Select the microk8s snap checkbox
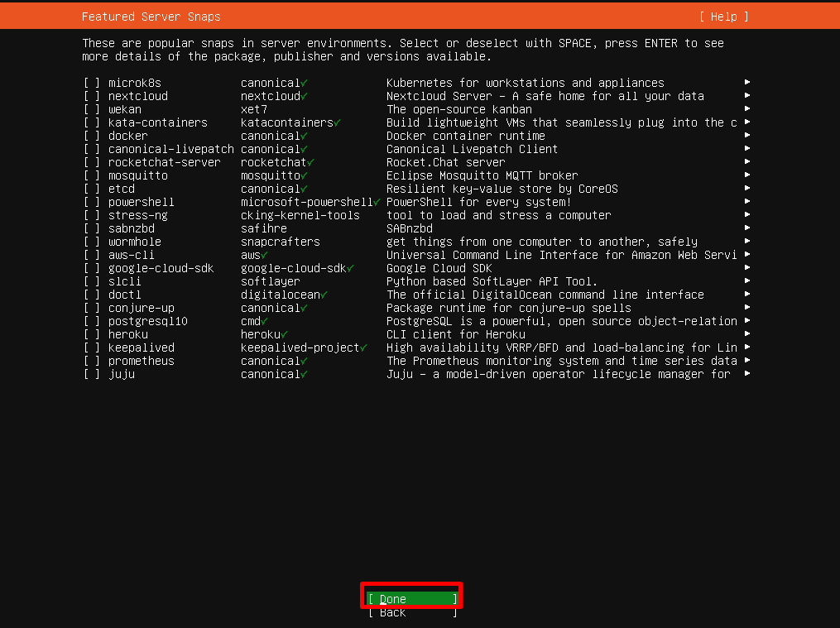 (x=92, y=82)
